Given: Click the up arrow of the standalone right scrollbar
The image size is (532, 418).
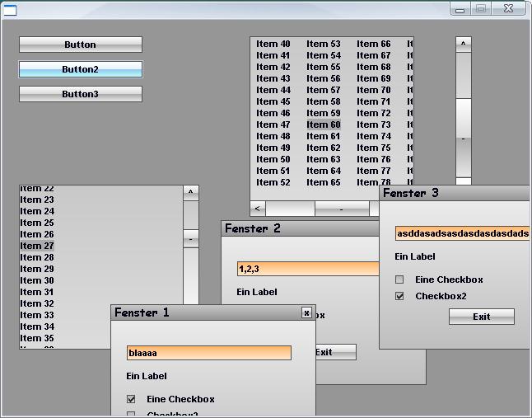Looking at the screenshot, I should pyautogui.click(x=463, y=44).
